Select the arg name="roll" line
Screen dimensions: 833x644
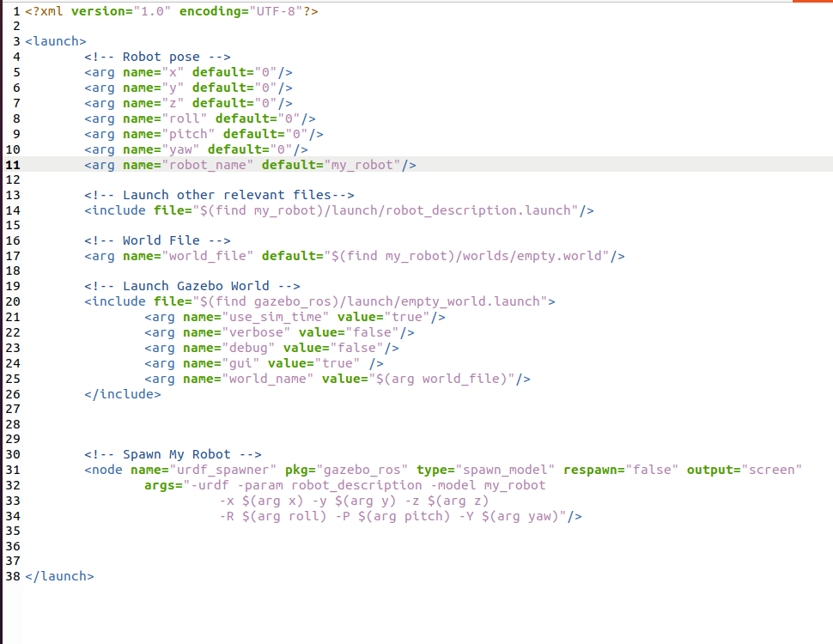pyautogui.click(x=200, y=118)
